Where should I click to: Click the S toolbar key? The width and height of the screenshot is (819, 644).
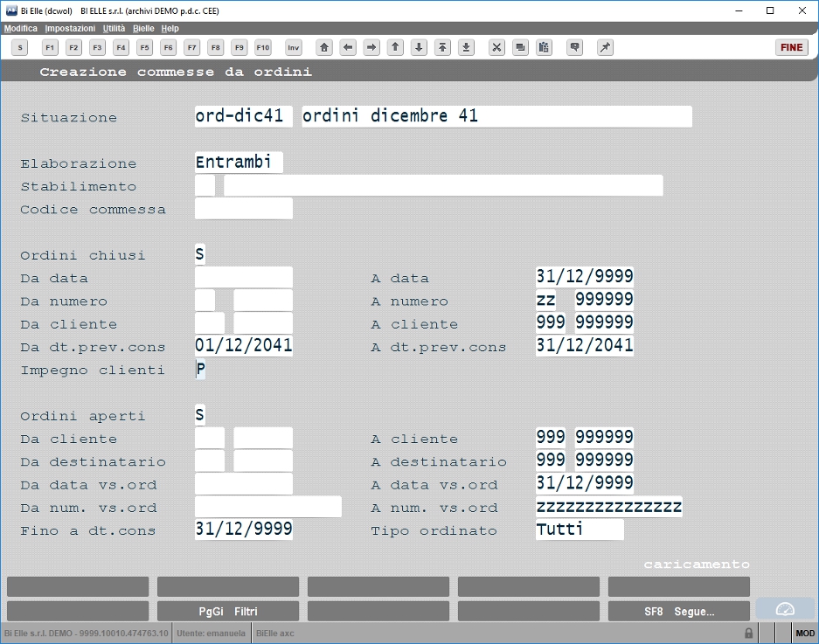(20, 47)
